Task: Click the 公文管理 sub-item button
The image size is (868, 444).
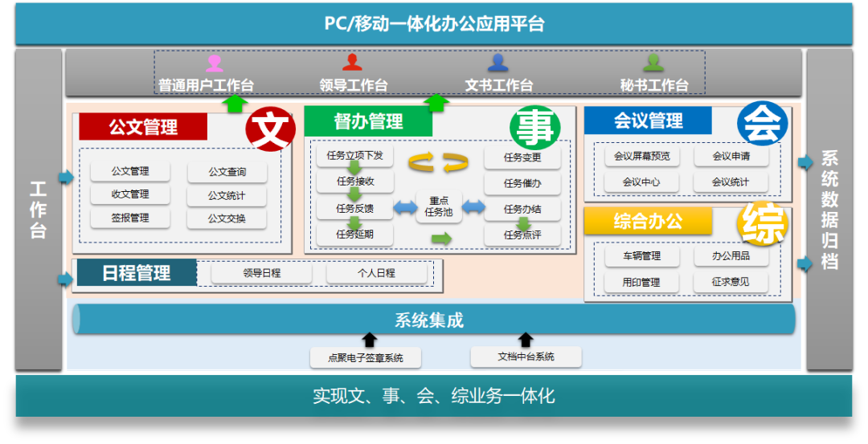Action: (130, 171)
